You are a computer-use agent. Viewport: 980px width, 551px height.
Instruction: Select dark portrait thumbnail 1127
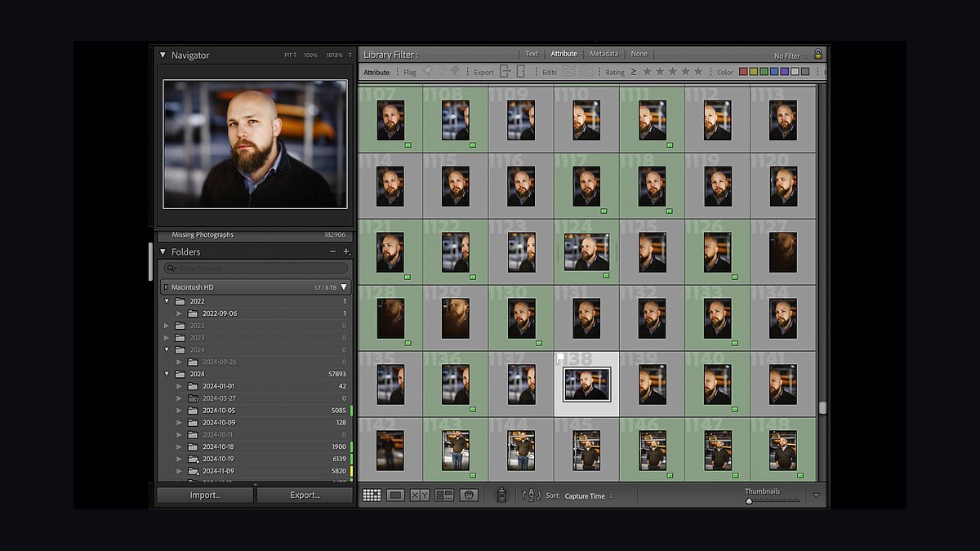[x=783, y=252]
